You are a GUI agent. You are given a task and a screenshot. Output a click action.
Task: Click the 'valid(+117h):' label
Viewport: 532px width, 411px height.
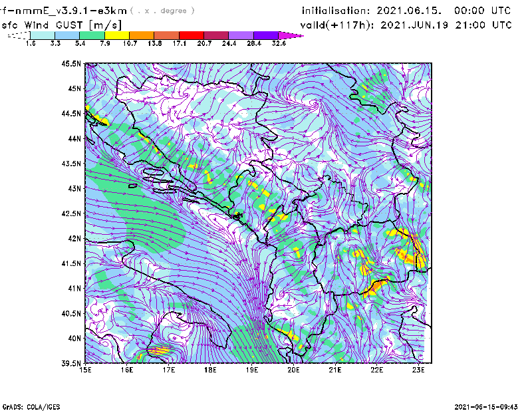pos(337,25)
